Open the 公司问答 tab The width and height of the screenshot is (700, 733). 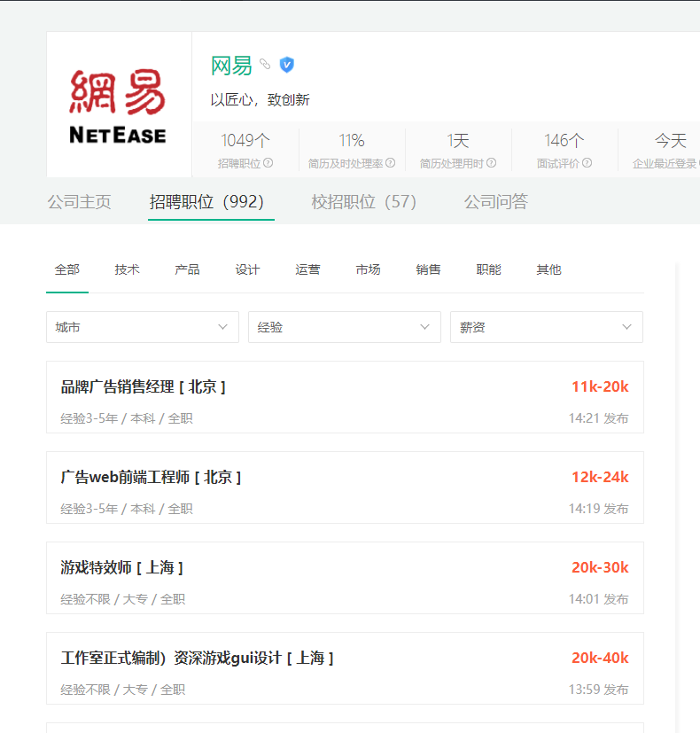pos(496,202)
